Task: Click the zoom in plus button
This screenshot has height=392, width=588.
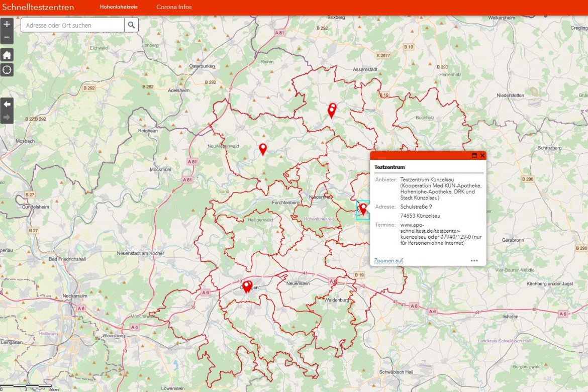Action: point(7,24)
